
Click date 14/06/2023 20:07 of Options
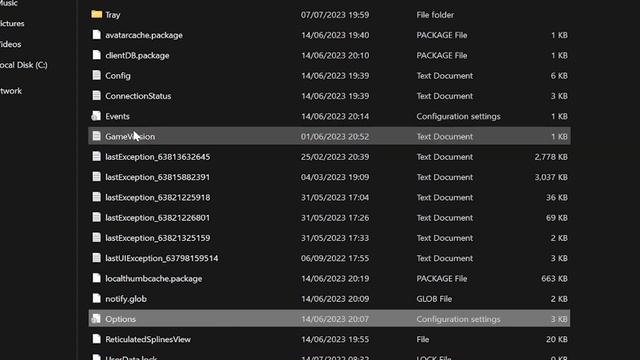click(x=335, y=319)
